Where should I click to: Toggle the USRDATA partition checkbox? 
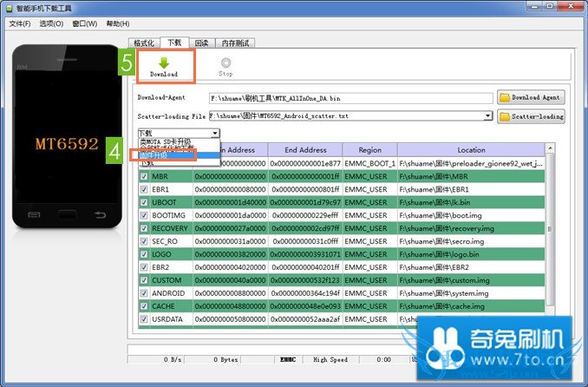[144, 319]
